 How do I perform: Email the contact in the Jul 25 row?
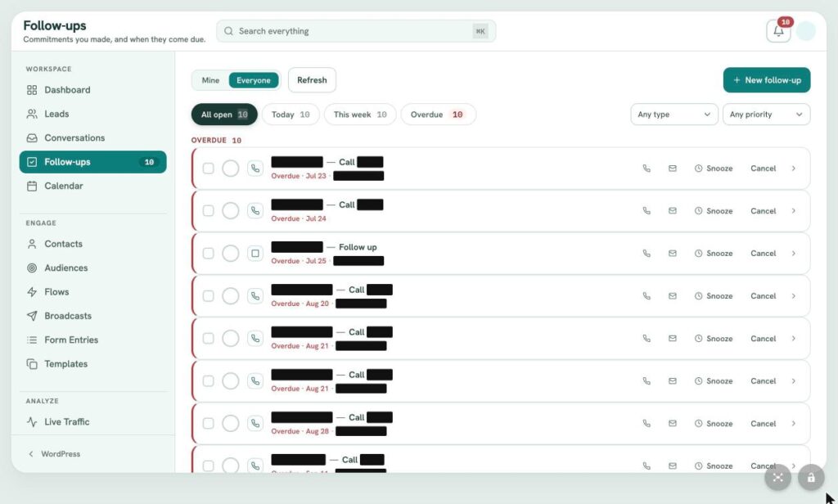673,254
